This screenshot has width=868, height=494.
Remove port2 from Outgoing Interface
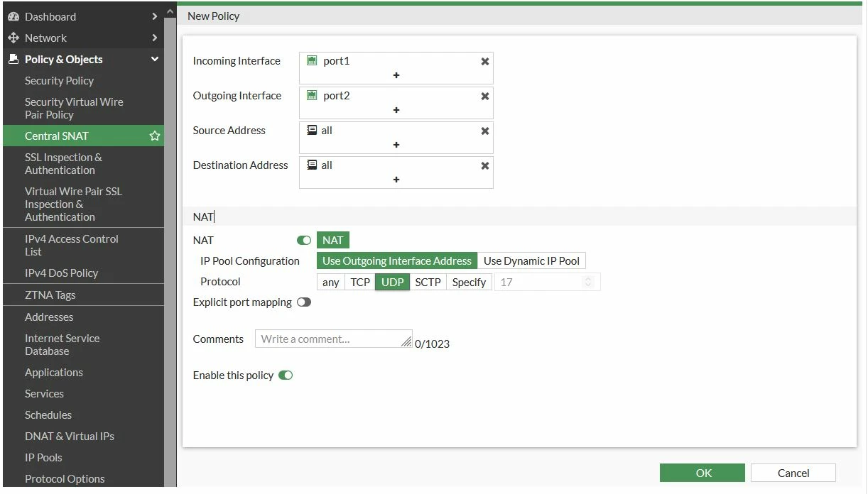tap(485, 96)
